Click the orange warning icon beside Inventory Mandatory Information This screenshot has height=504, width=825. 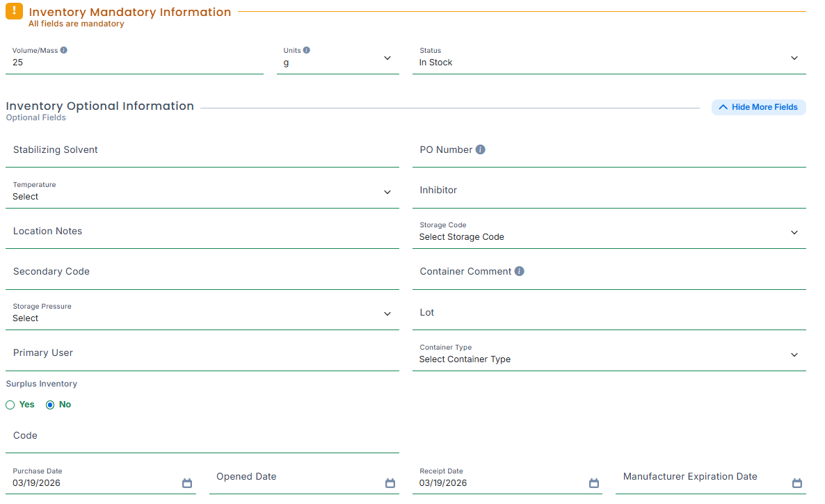pos(14,10)
